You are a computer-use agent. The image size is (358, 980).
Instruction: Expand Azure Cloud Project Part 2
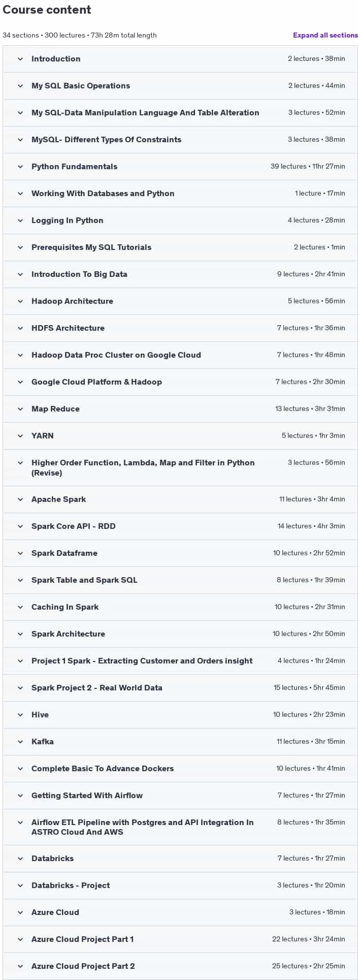tap(180, 966)
